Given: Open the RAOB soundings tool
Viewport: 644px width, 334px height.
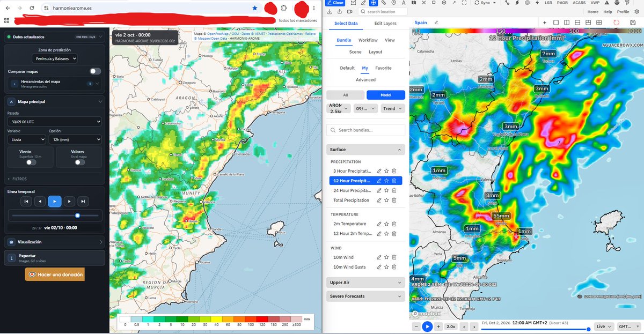Looking at the screenshot, I should click(x=562, y=3).
